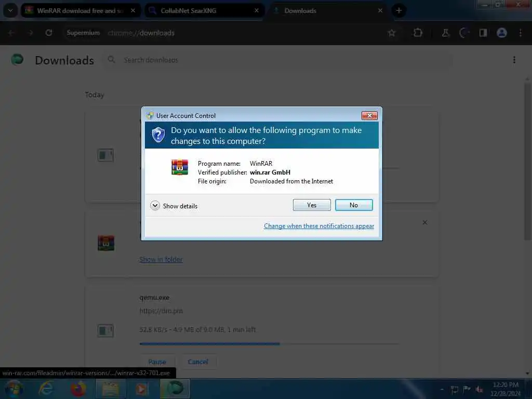Click Show in folder link for WinRAR download
Screen dimensions: 532x399
click(161, 260)
